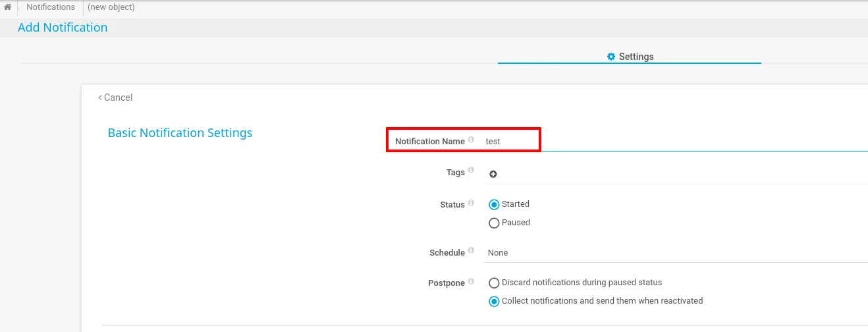This screenshot has height=332, width=868.
Task: Open the Notifications breadcrumb
Action: (x=51, y=7)
